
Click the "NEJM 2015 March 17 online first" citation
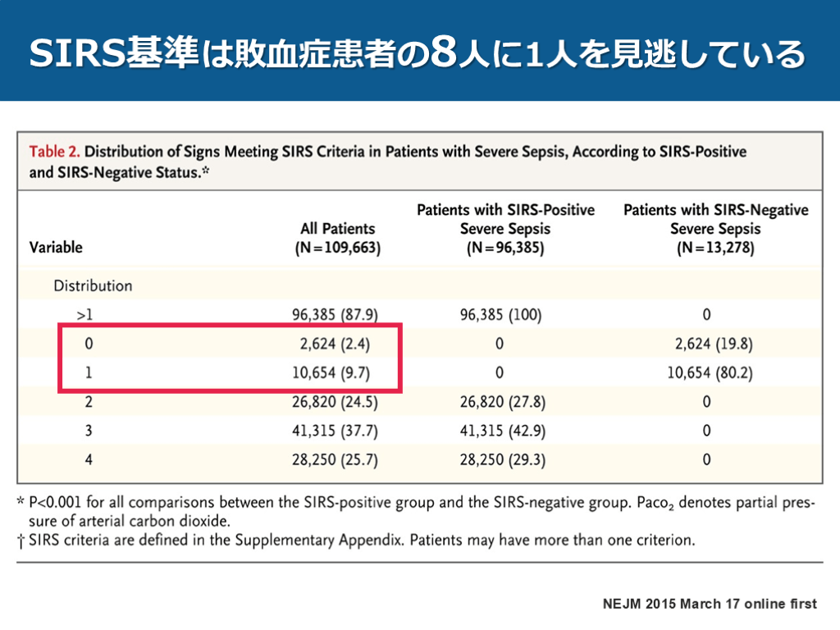pos(709,604)
